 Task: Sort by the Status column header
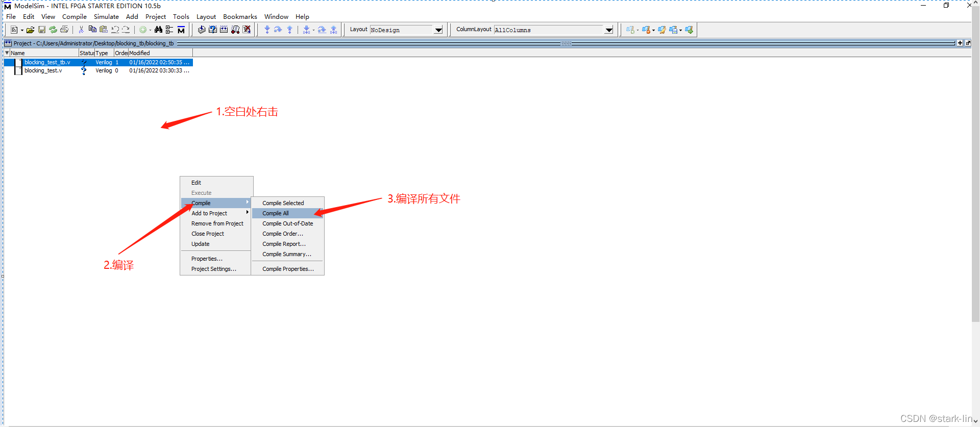click(x=87, y=53)
